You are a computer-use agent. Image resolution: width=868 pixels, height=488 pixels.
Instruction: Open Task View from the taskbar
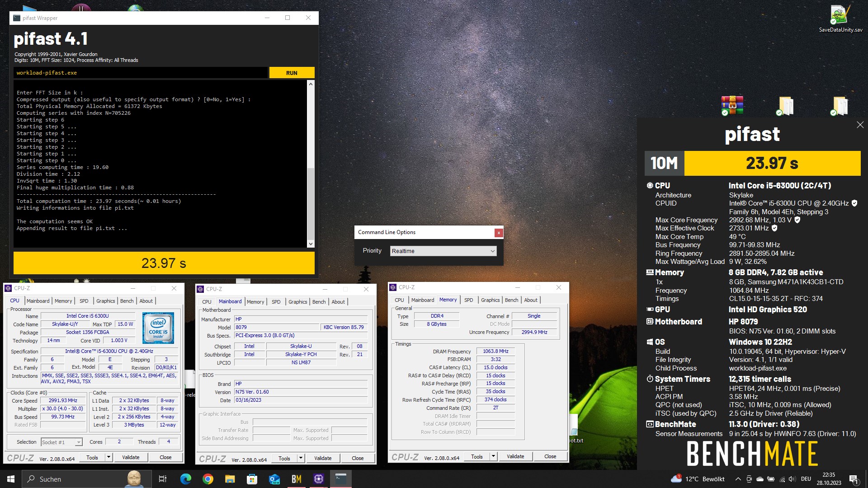[x=163, y=479]
